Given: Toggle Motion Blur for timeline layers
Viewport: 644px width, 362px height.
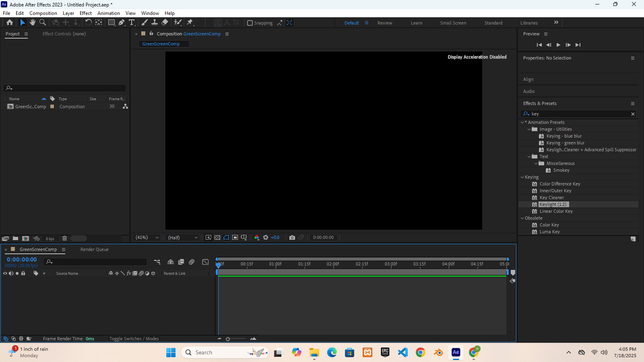Looking at the screenshot, I should coord(192,262).
